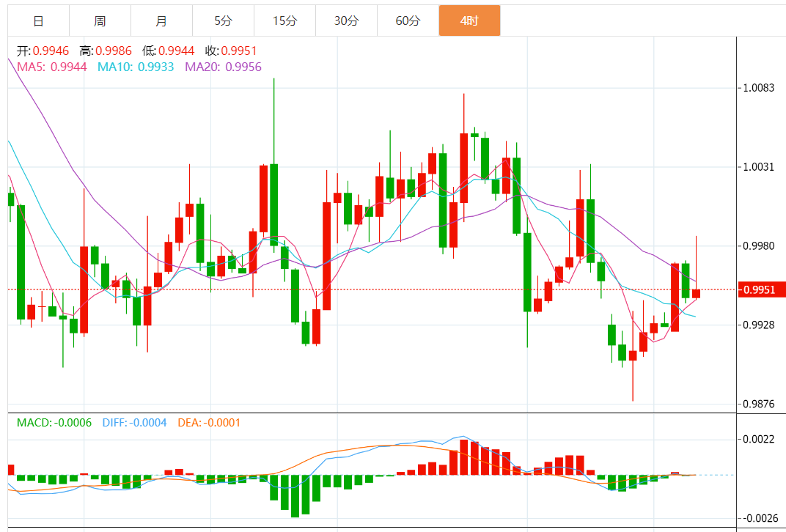Open the 月 monthly timeframe tab
This screenshot has width=786, height=532.
pos(161,21)
